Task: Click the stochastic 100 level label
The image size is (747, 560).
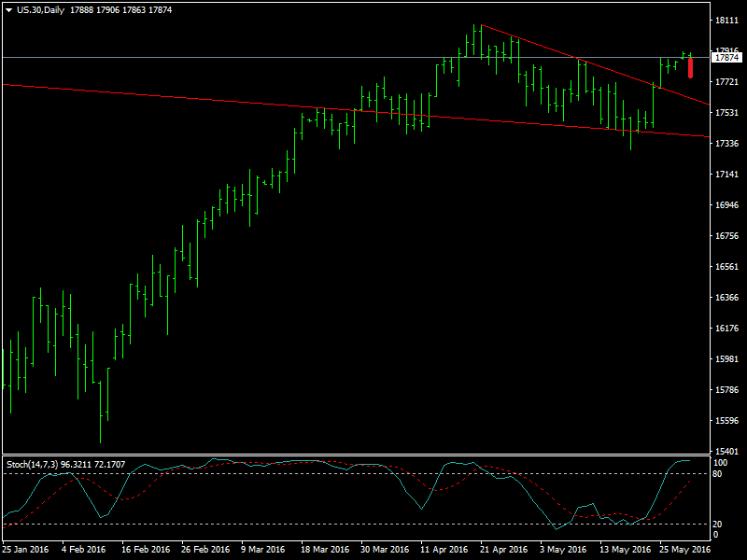Action: pos(719,463)
